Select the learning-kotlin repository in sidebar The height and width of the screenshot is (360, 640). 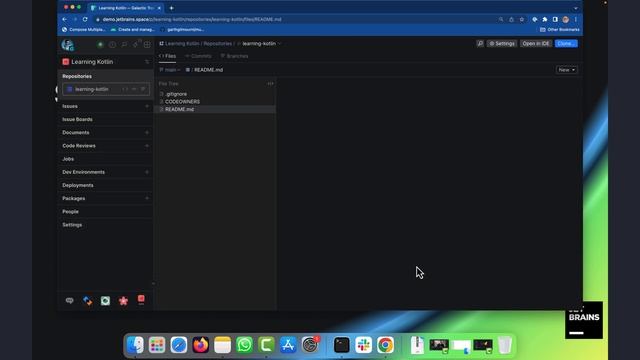click(x=106, y=89)
